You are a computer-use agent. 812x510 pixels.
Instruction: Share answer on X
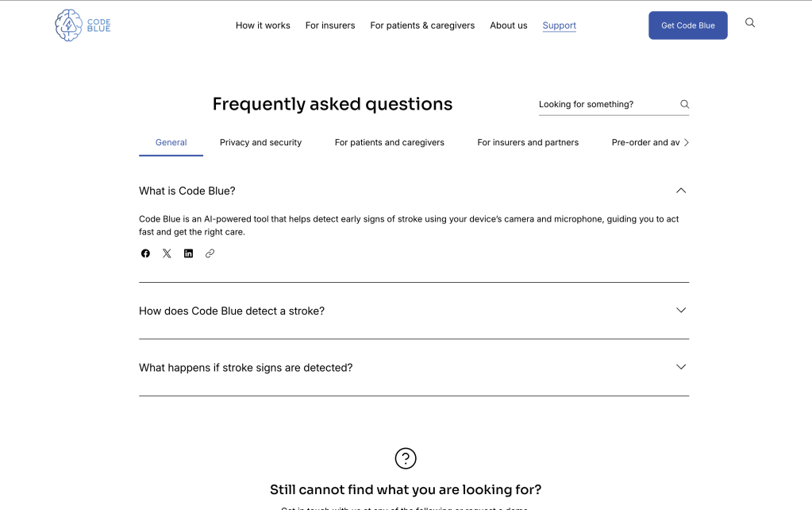pos(167,253)
